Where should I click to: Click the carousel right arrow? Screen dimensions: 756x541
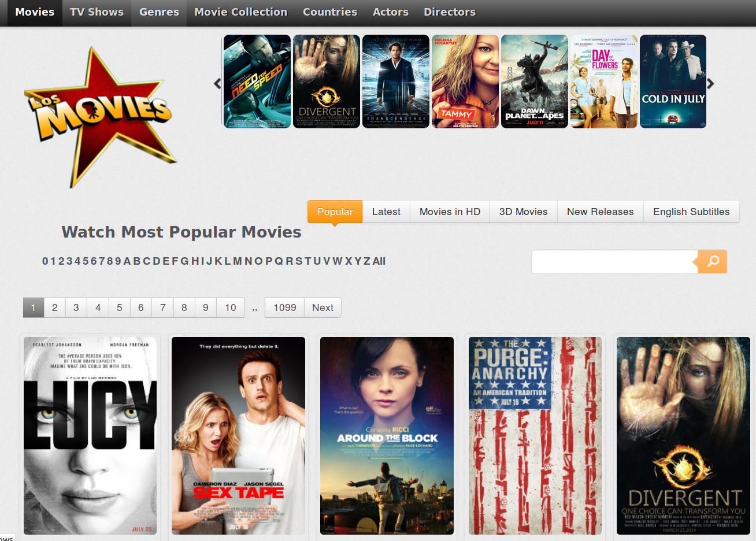coord(711,83)
